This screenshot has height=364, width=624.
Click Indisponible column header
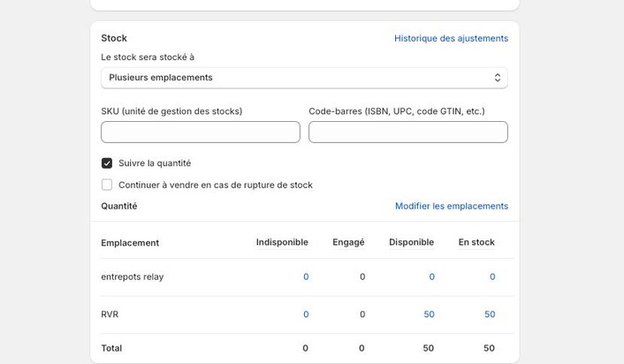(282, 242)
